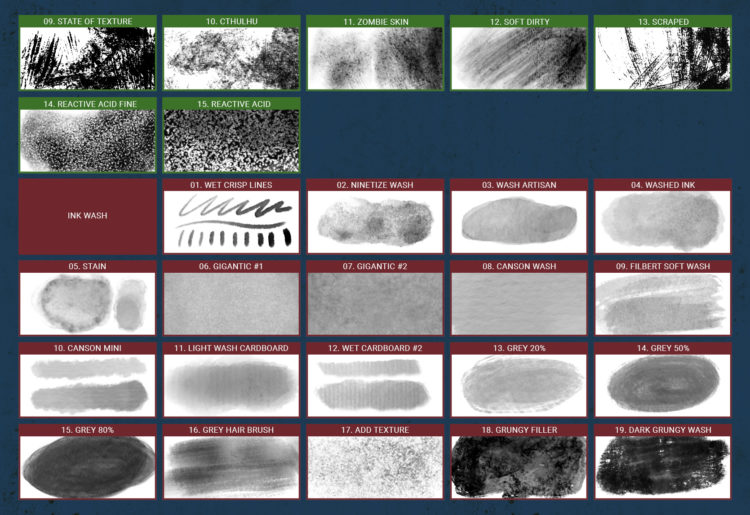Screen dimensions: 750x515
Task: Choose the Grey 20% brush thumbnail
Action: coord(519,385)
